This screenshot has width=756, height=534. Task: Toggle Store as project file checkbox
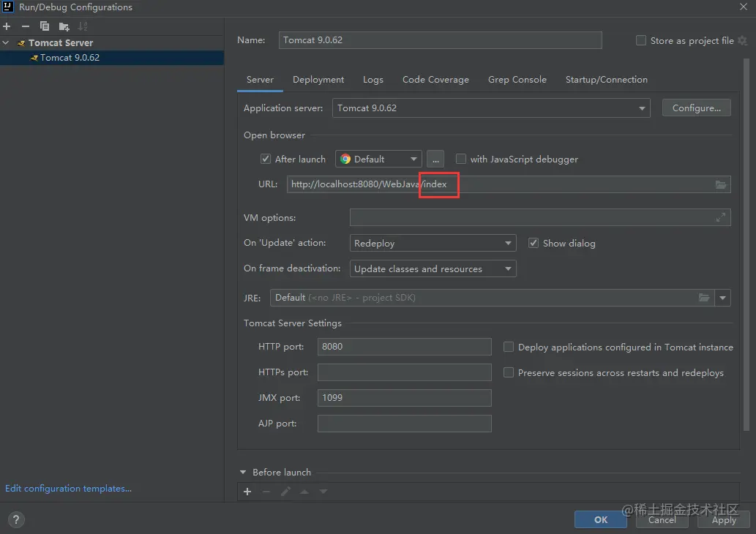[x=641, y=40]
